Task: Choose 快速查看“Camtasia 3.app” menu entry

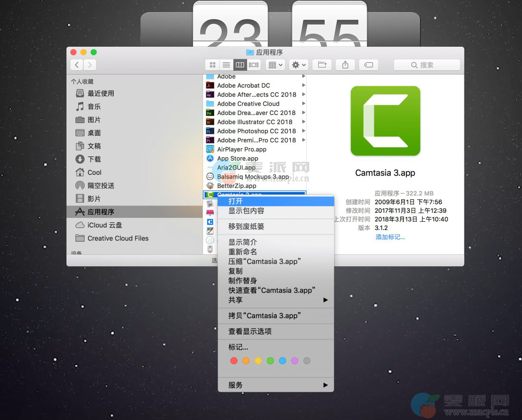Action: tap(276, 290)
